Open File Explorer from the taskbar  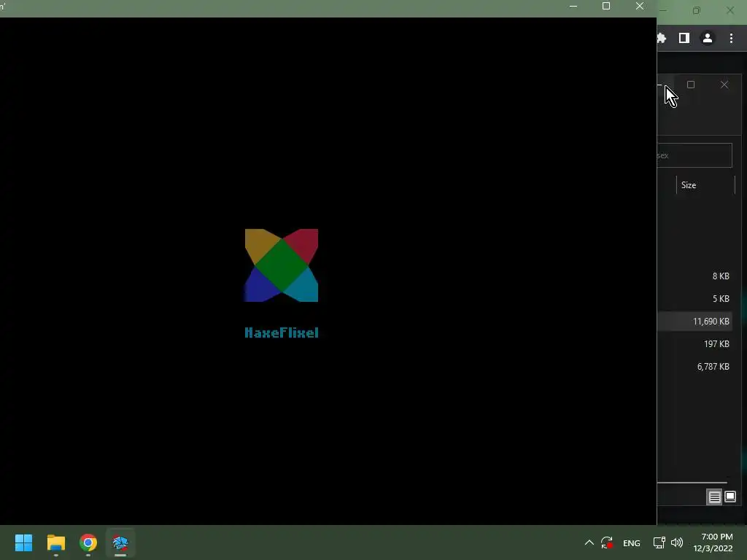click(x=55, y=542)
